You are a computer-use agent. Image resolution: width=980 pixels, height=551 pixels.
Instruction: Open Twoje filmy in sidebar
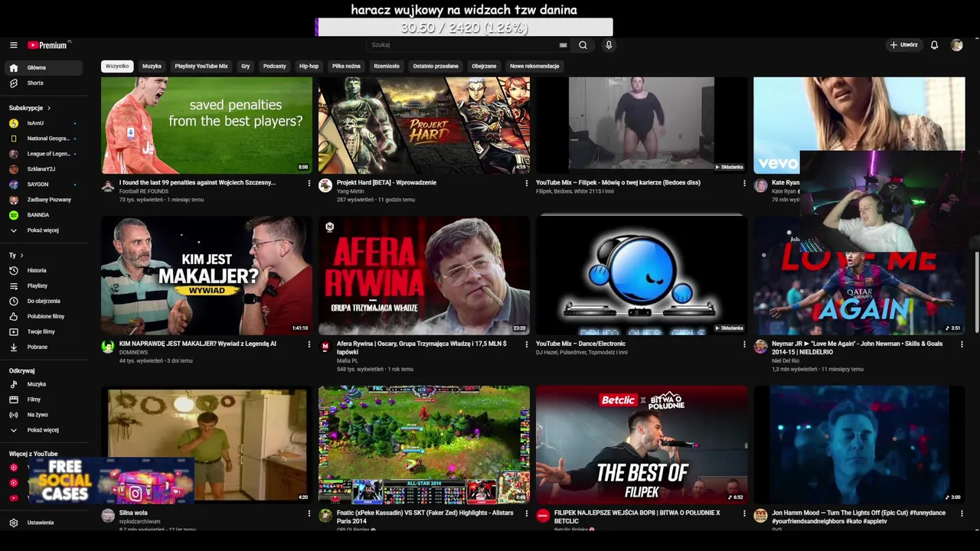[x=42, y=331]
